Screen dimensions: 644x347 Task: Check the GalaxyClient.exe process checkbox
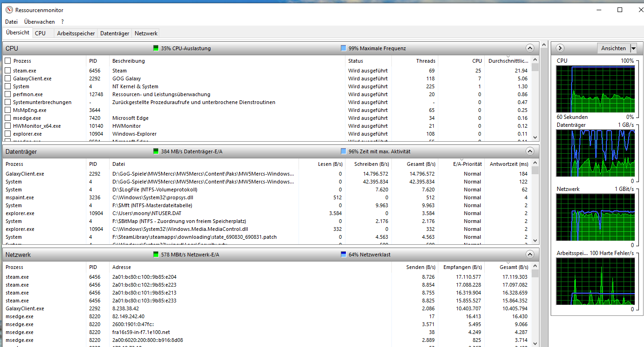click(8, 79)
